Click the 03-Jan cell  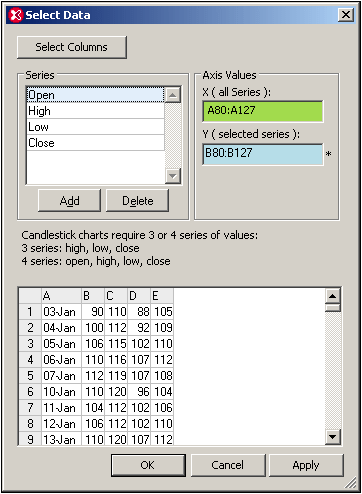click(x=61, y=312)
